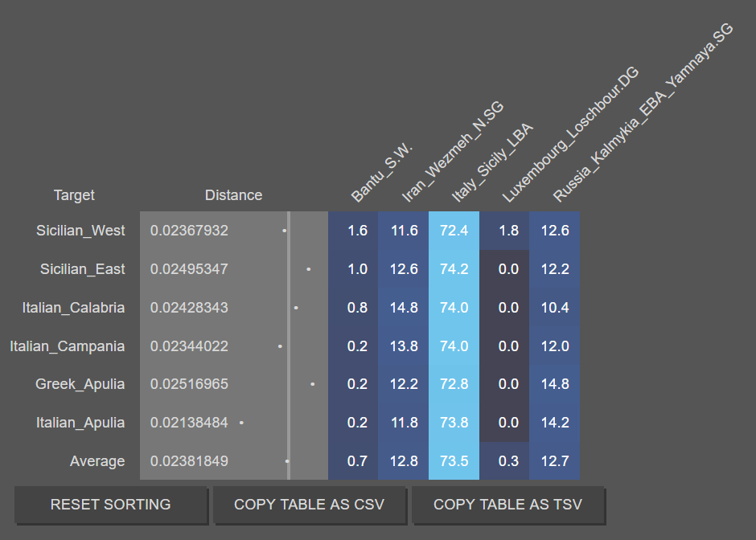The height and width of the screenshot is (540, 756).
Task: Click the 72.4 cell for Sicilian_West
Action: click(x=454, y=231)
